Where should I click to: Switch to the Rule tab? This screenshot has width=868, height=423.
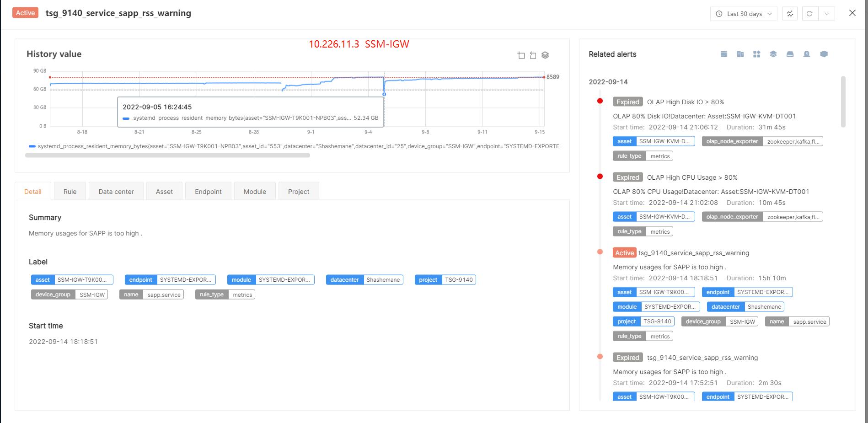pos(70,192)
